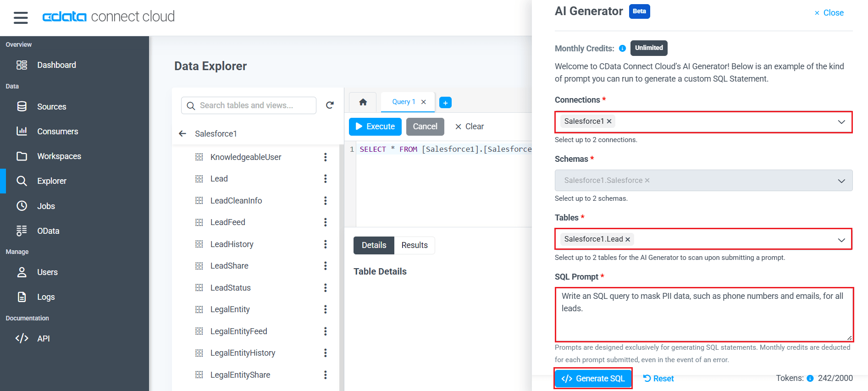Viewport: 868px width, 391px height.
Task: Click the Tokens info icon
Action: 810,379
